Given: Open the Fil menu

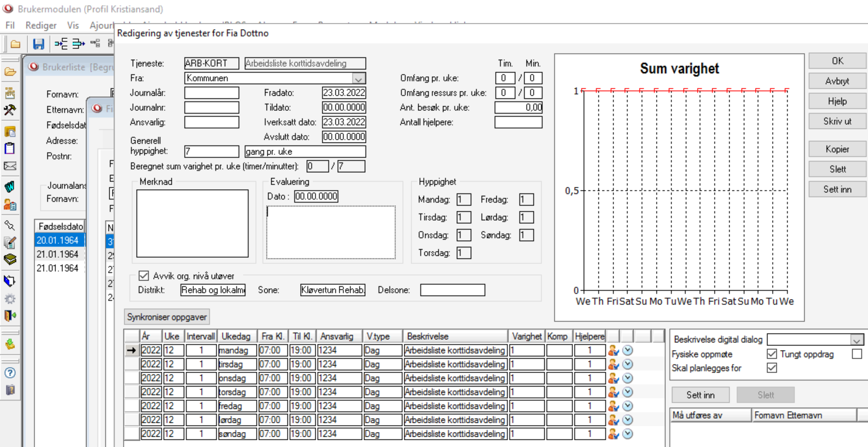Looking at the screenshot, I should pyautogui.click(x=10, y=25).
